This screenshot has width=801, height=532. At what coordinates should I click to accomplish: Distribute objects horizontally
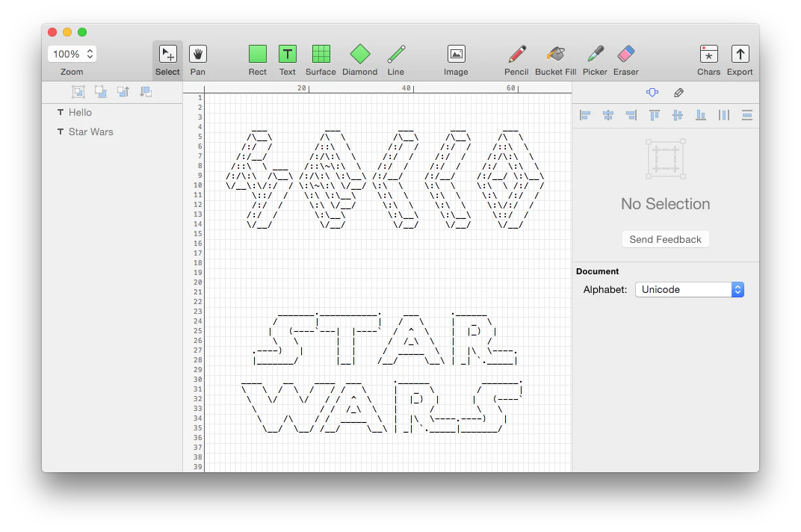point(724,115)
